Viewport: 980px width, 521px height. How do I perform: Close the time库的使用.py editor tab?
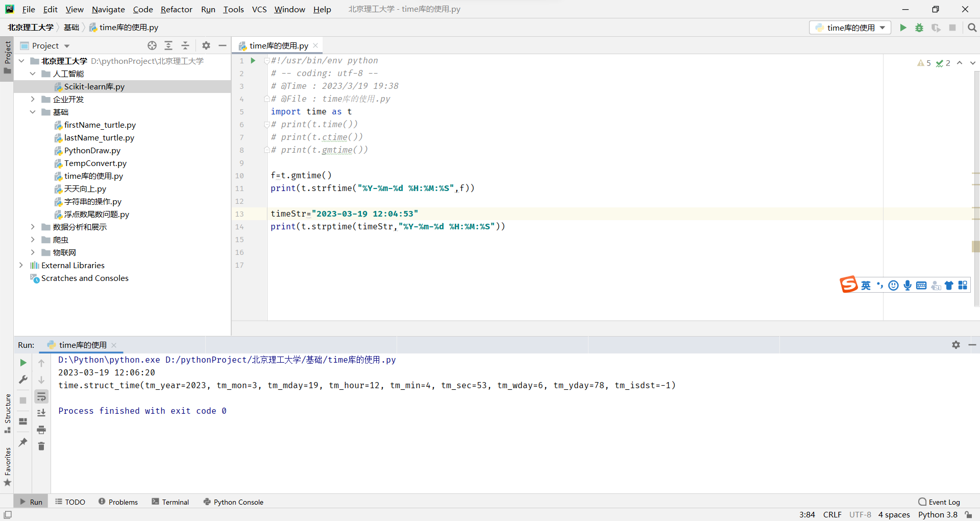click(316, 45)
